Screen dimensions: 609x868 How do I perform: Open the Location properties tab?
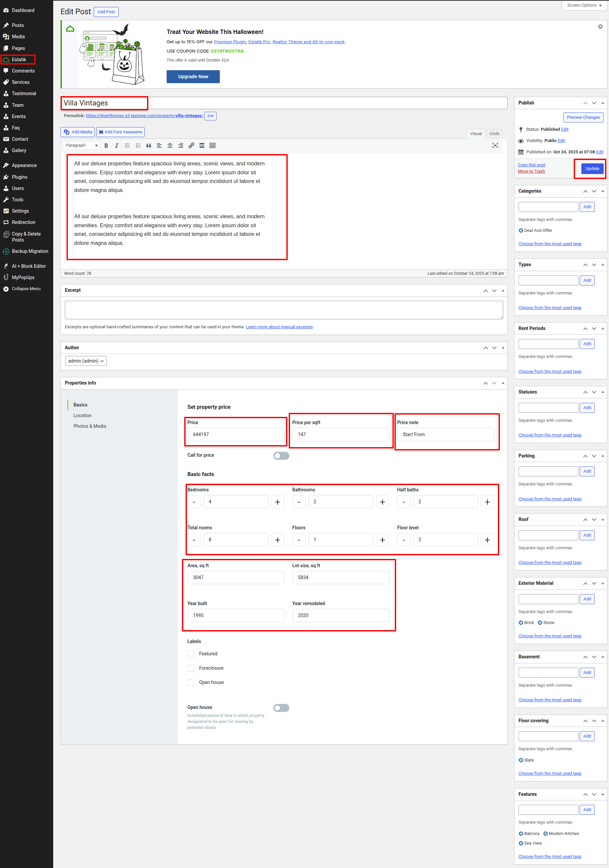(82, 416)
